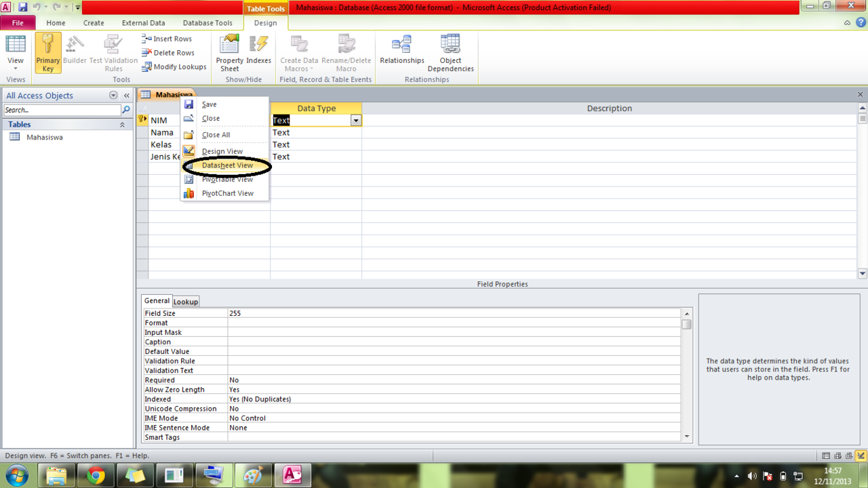Click the Help question mark icon
Screen dimensions: 868x488
[x=860, y=22]
